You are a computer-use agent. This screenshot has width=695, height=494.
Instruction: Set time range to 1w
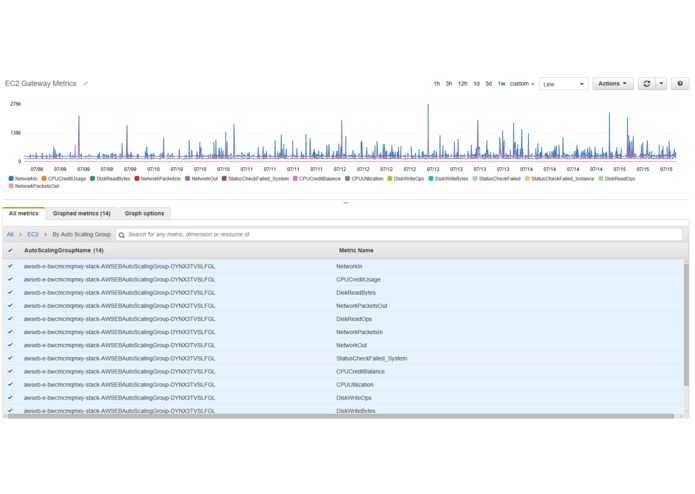pos(501,84)
